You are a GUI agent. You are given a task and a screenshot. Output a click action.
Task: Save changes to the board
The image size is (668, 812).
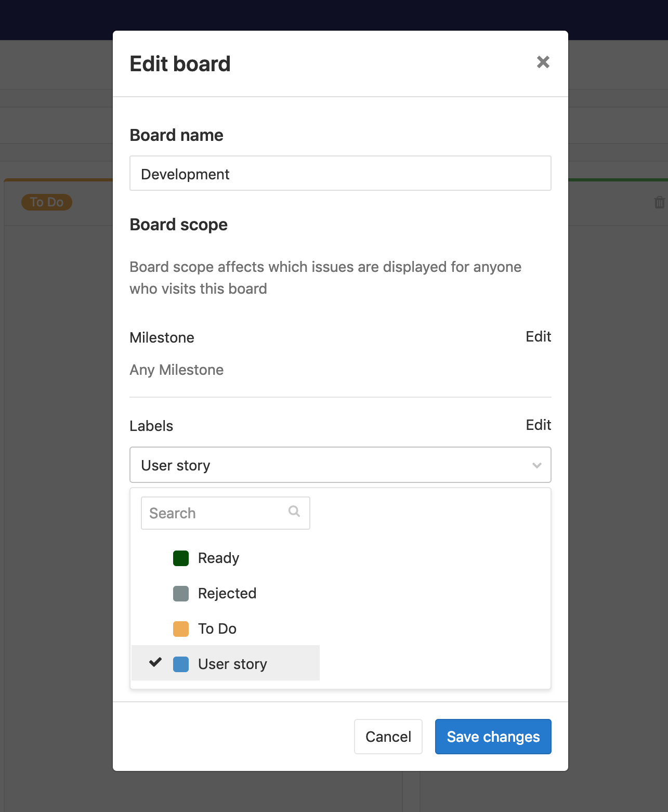tap(493, 737)
